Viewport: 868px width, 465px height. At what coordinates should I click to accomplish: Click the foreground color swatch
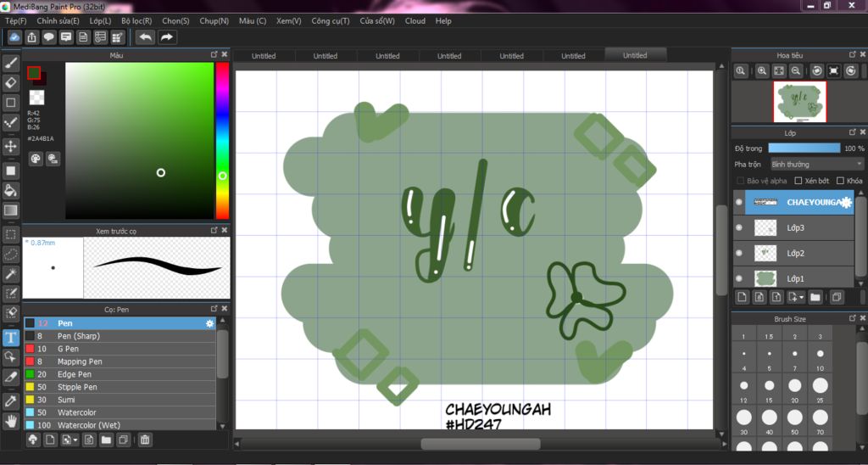(34, 73)
